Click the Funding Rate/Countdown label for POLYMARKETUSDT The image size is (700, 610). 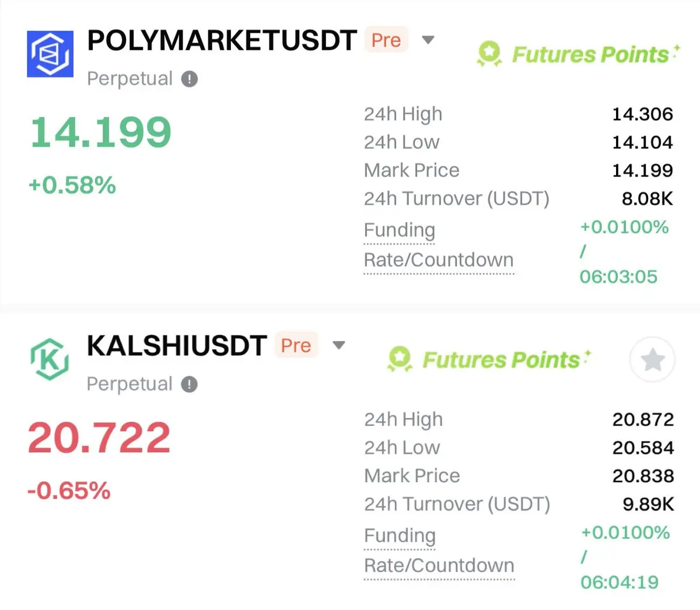click(439, 245)
